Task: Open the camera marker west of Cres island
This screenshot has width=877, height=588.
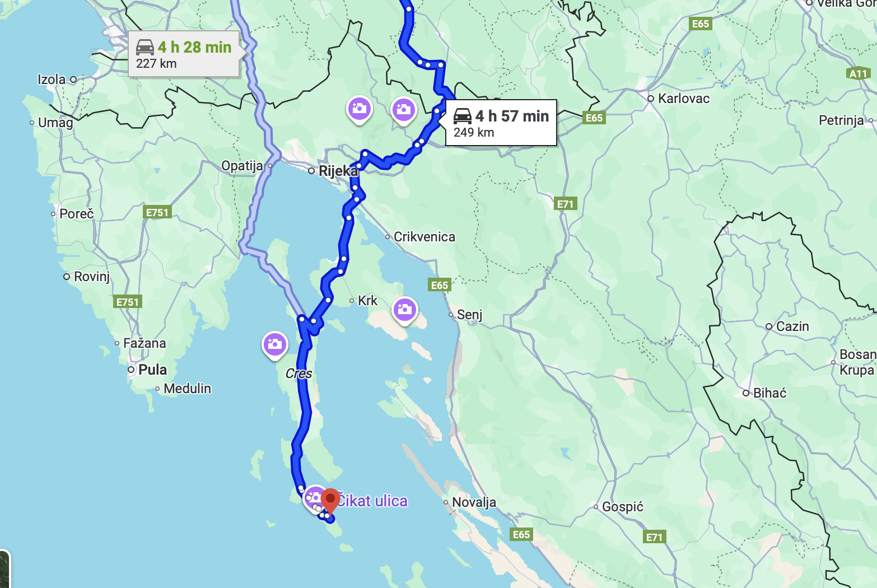Action: point(275,346)
